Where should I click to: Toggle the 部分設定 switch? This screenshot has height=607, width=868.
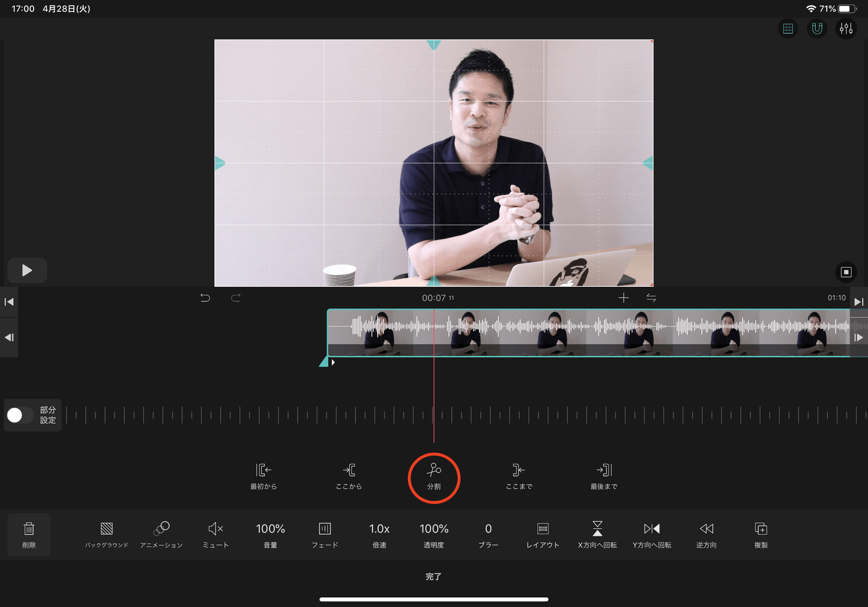[x=21, y=415]
